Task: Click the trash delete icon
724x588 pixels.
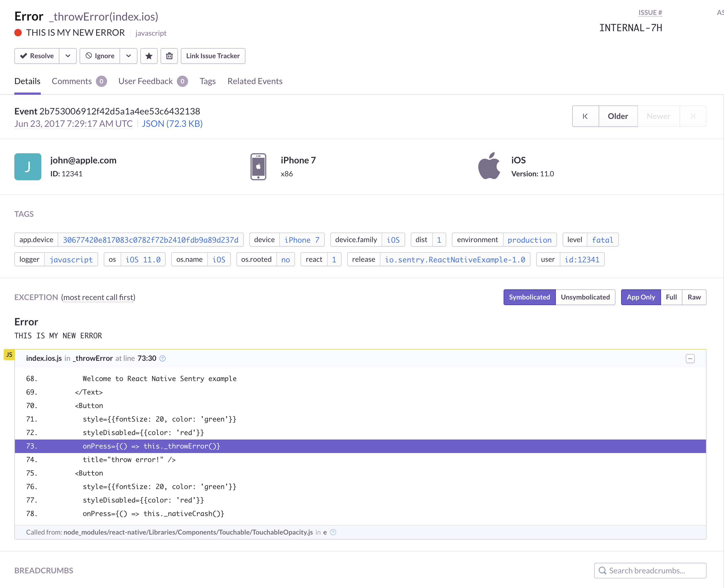Action: (169, 56)
